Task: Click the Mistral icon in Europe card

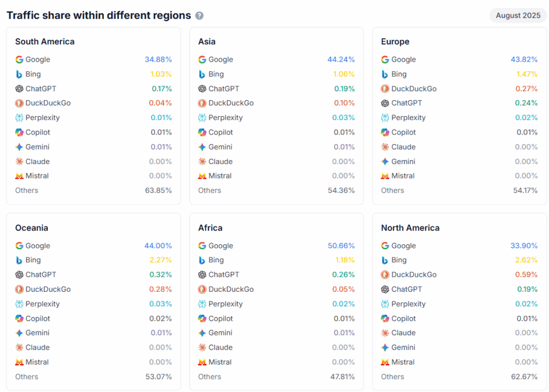Action: click(x=385, y=176)
